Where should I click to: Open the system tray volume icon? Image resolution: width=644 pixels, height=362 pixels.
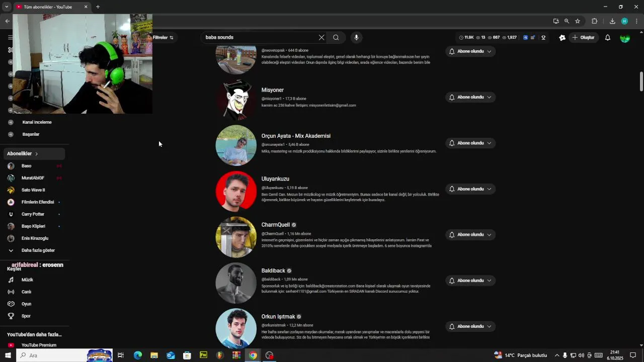tap(581, 355)
